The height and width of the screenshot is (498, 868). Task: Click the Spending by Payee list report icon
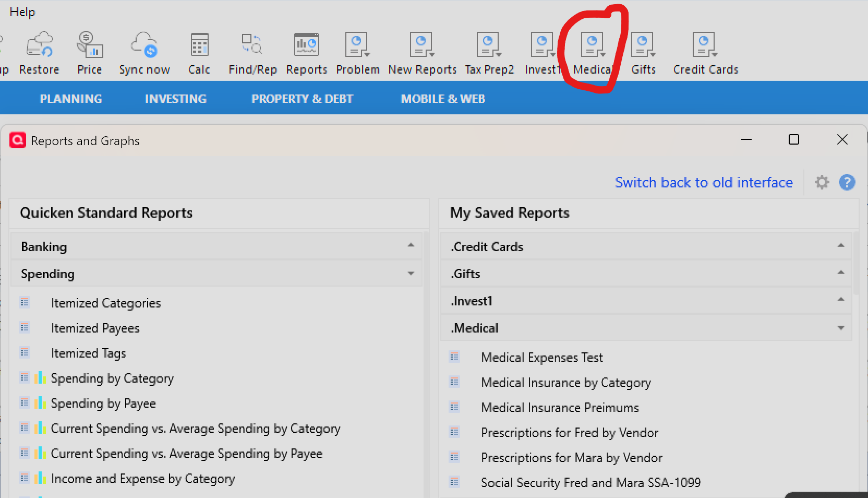point(25,402)
